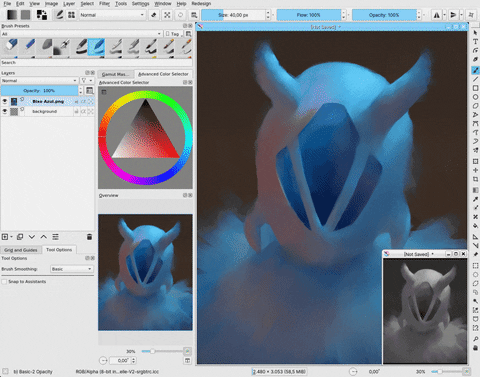Open the brush blending mode Normal dropdown
480x377 pixels.
pyautogui.click(x=112, y=15)
